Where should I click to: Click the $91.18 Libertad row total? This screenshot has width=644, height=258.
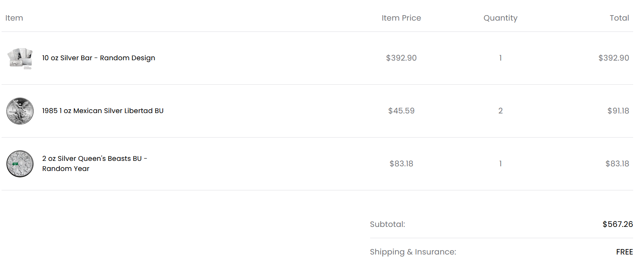[618, 111]
